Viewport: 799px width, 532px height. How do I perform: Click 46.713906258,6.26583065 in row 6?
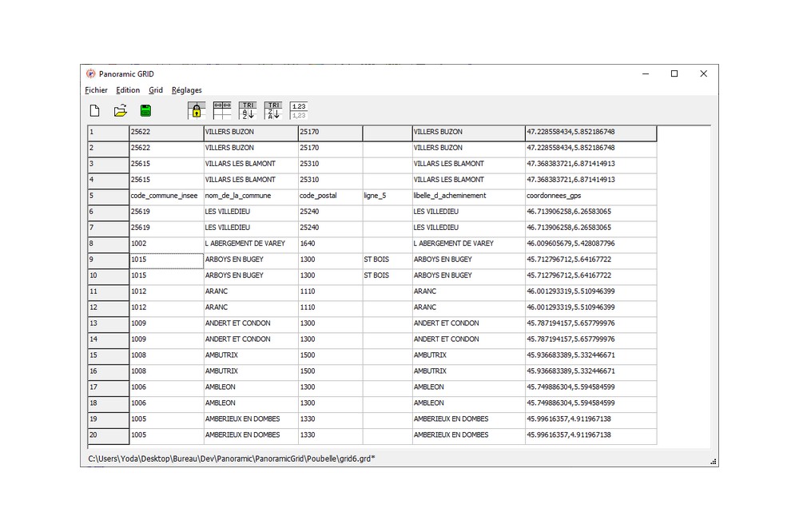[591, 212]
